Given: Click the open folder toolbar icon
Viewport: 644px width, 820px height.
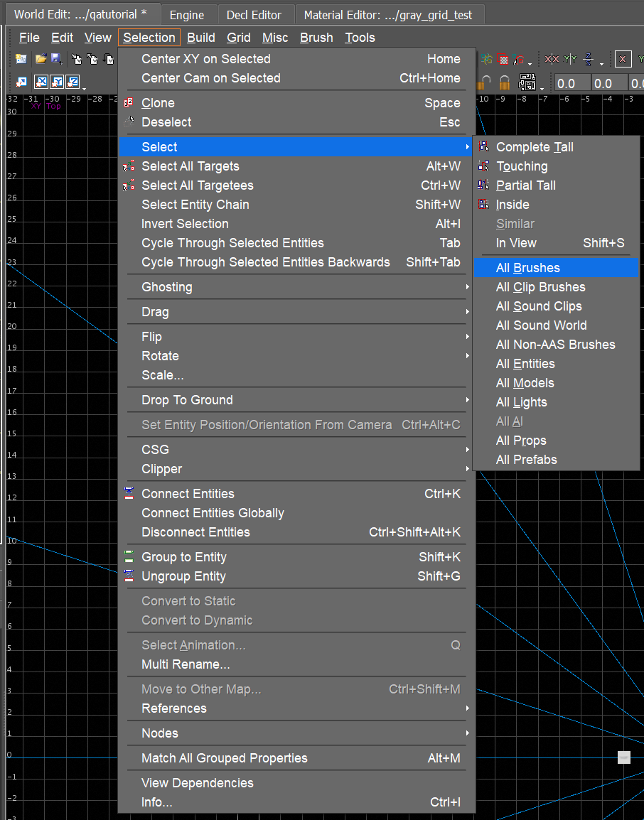Looking at the screenshot, I should [x=41, y=59].
